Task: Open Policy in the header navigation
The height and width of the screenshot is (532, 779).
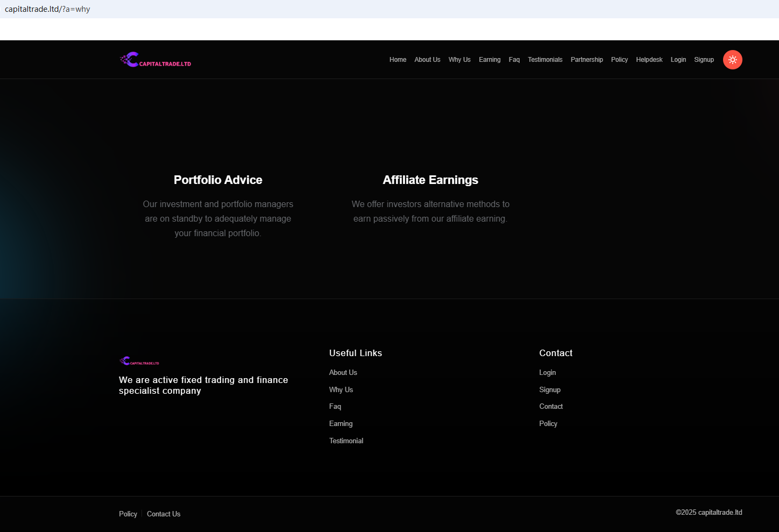Action: (619, 60)
